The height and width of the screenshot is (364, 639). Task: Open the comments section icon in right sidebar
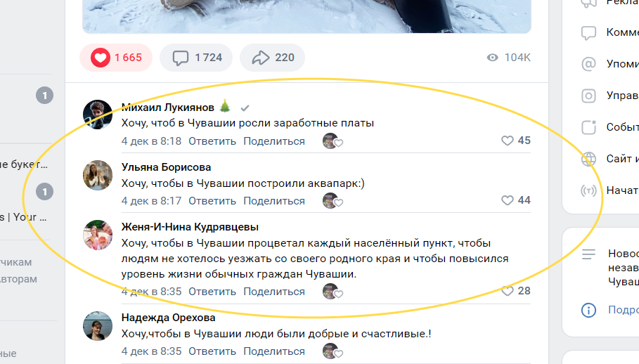(x=588, y=33)
